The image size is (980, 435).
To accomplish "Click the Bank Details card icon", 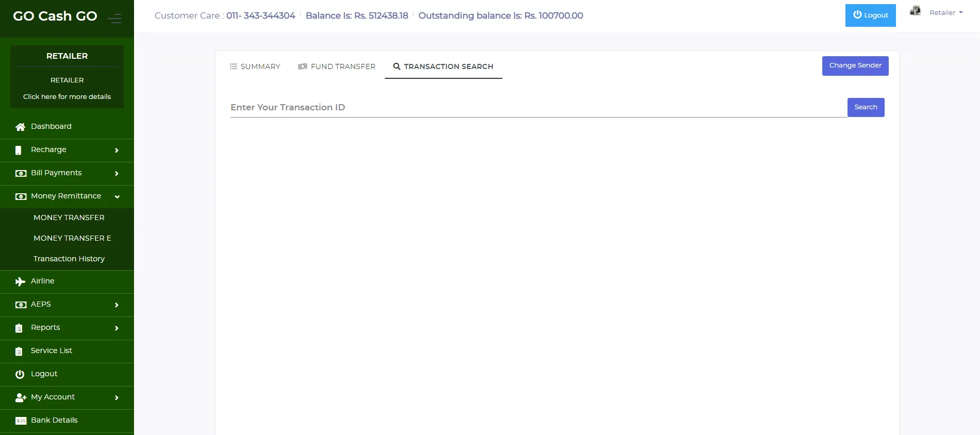I will 21,421.
